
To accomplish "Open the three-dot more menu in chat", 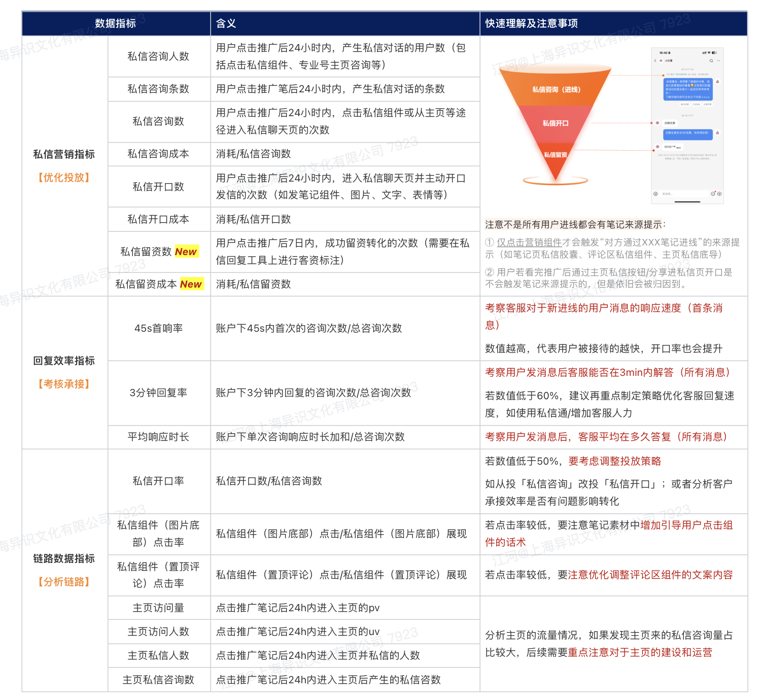I will coord(718,60).
